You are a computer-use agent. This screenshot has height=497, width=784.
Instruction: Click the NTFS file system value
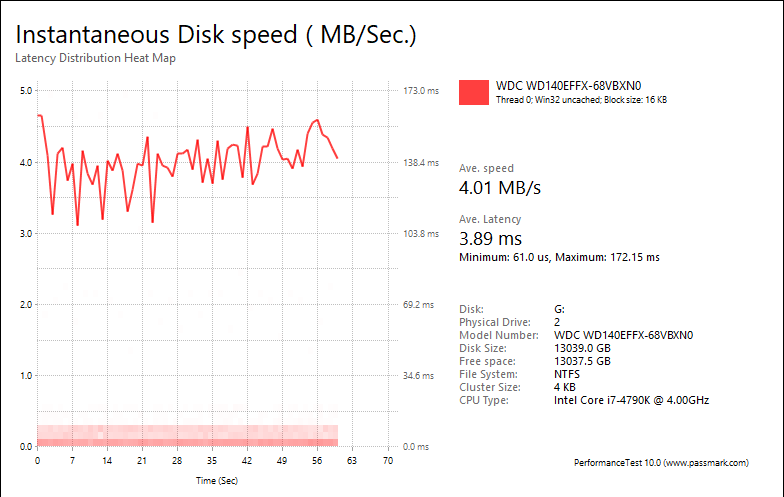(x=567, y=374)
